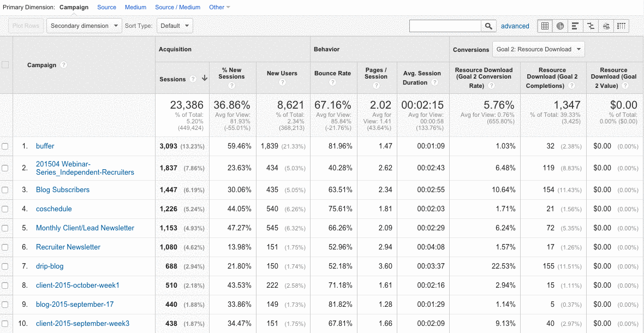The width and height of the screenshot is (644, 333).
Task: Sort by the Bounce Rate column header
Action: click(333, 74)
